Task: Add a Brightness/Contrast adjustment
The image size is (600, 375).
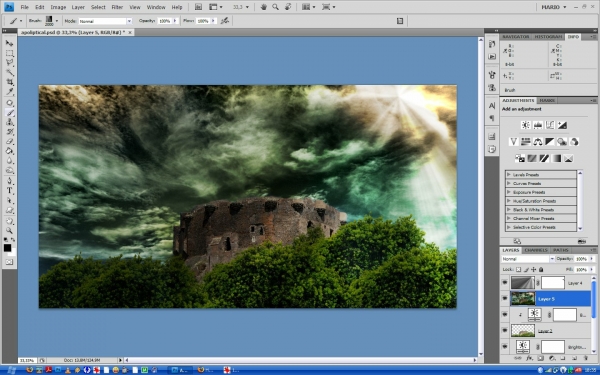Action: (526, 125)
